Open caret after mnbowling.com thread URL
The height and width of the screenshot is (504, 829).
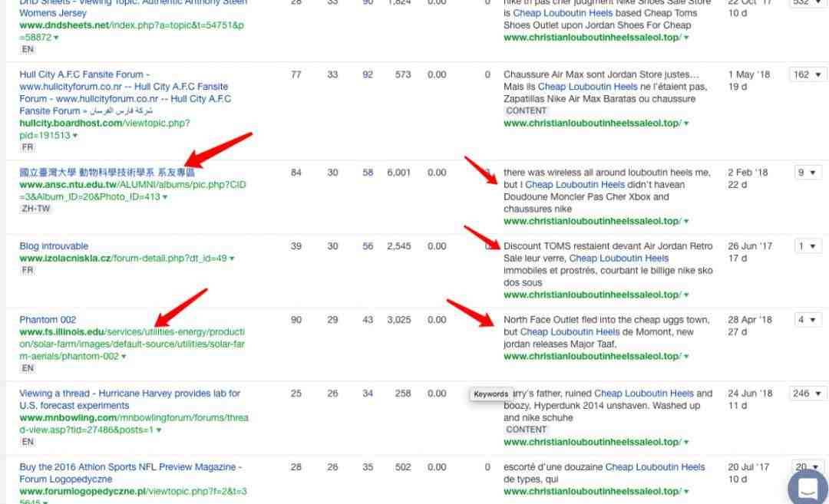point(159,430)
